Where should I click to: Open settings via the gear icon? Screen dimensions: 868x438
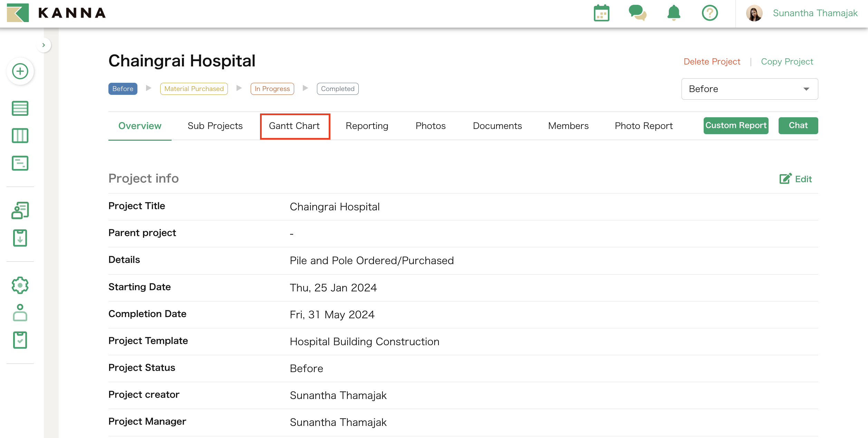pyautogui.click(x=20, y=285)
